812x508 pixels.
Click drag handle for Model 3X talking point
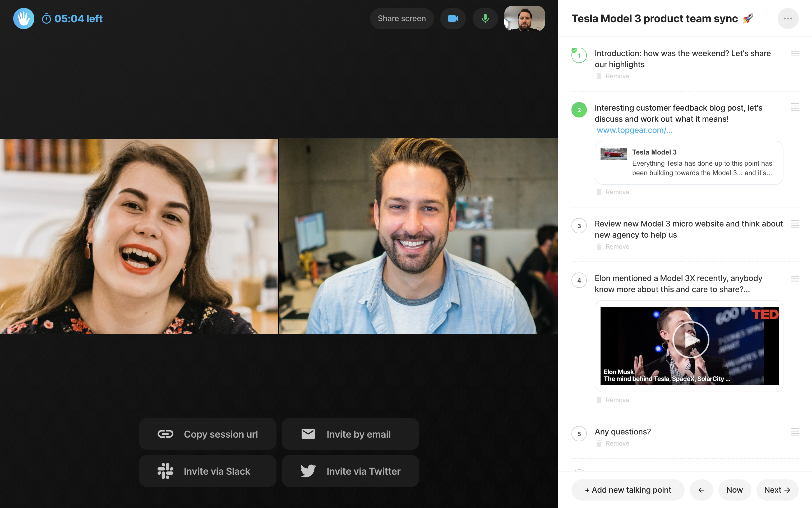click(795, 278)
